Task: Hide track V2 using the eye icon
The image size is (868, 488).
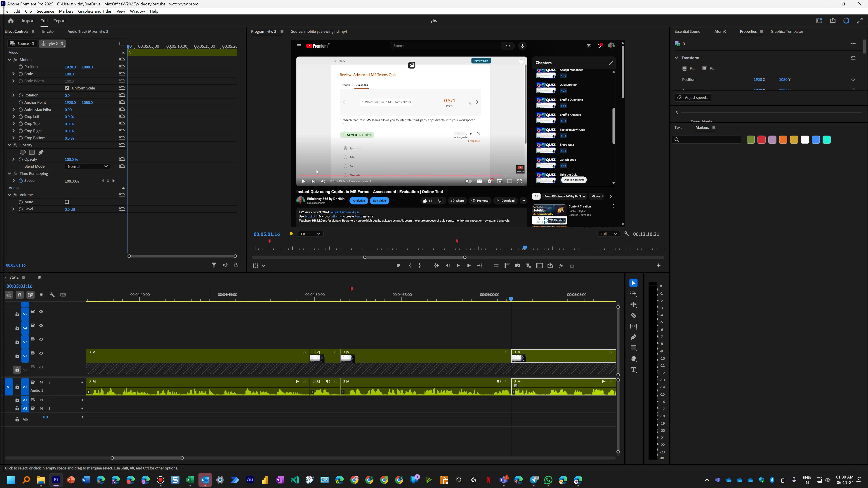Action: [x=41, y=353]
